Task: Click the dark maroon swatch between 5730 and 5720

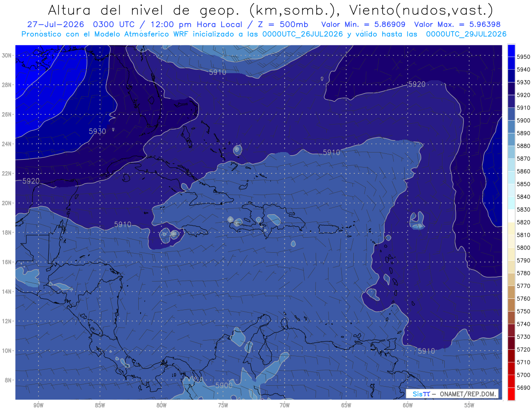Action: [x=511, y=343]
